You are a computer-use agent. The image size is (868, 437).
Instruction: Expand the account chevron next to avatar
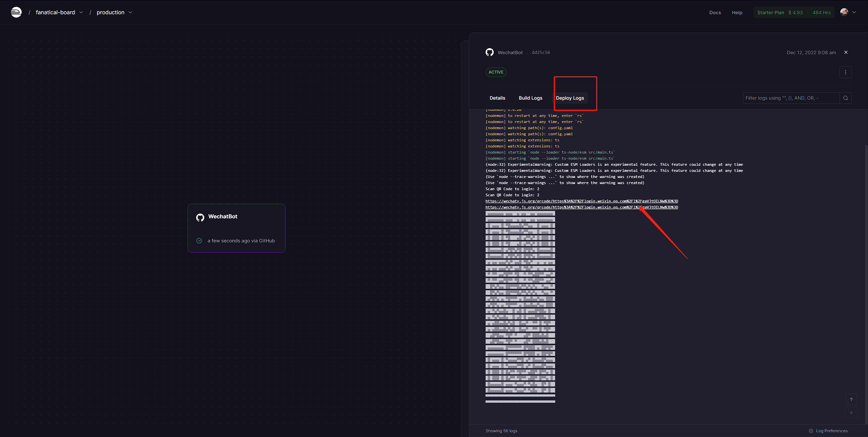(854, 12)
